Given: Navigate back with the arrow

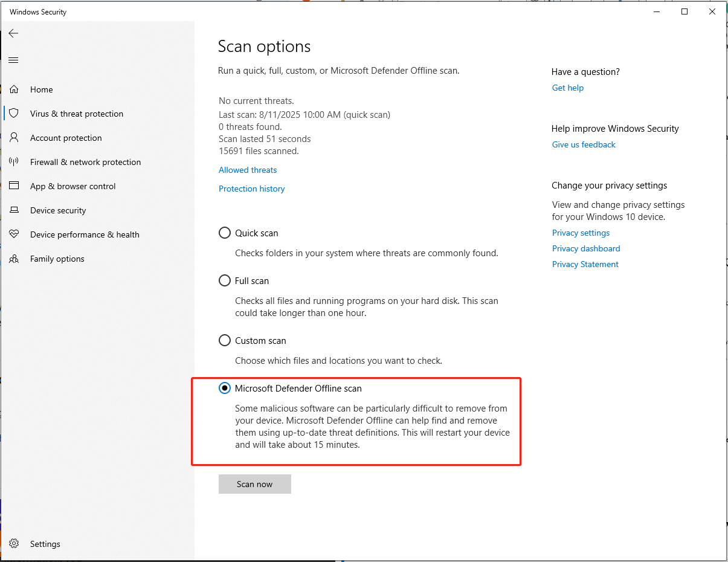Looking at the screenshot, I should (13, 33).
